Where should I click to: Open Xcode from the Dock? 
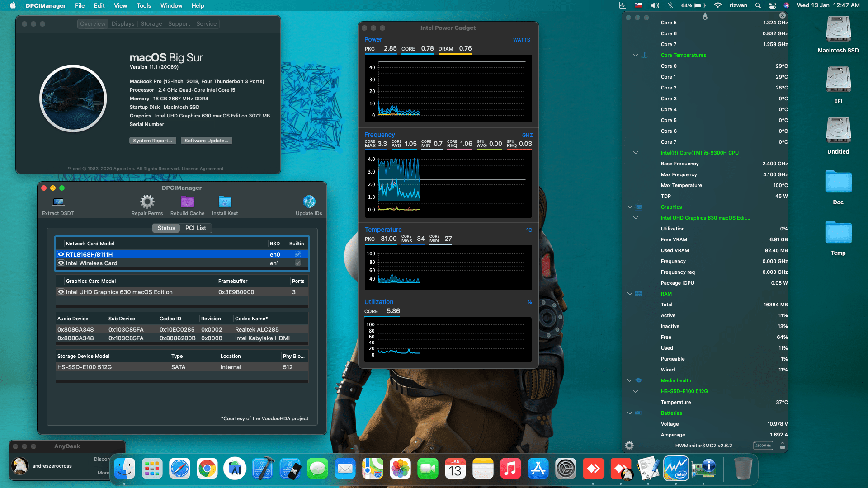coord(263,469)
